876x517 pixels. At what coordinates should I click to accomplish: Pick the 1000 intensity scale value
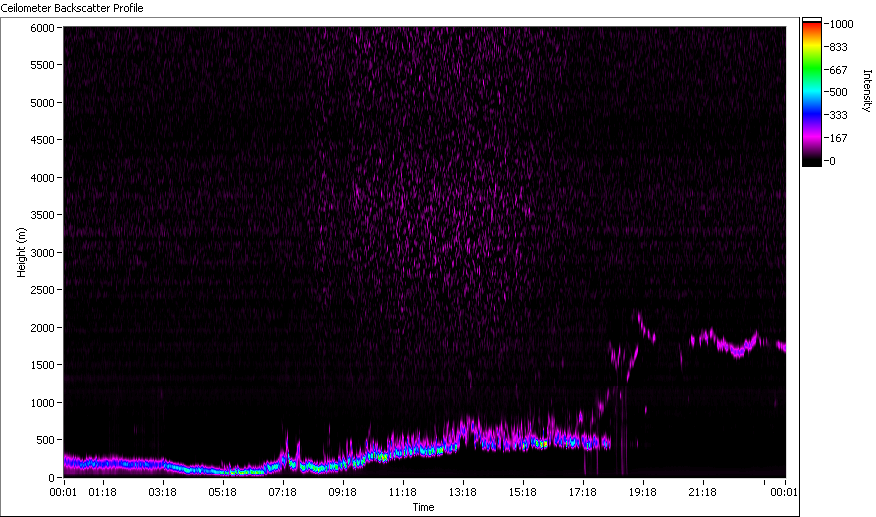pos(841,24)
